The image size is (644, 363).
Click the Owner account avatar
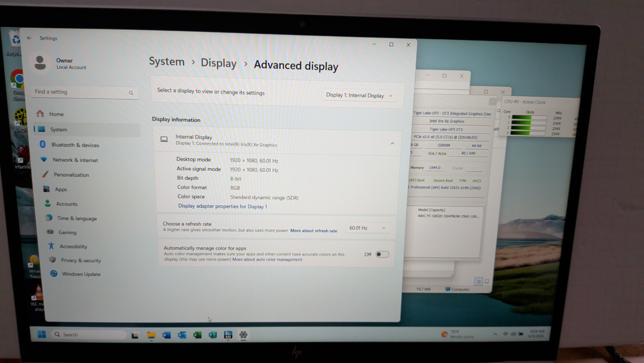tap(40, 63)
